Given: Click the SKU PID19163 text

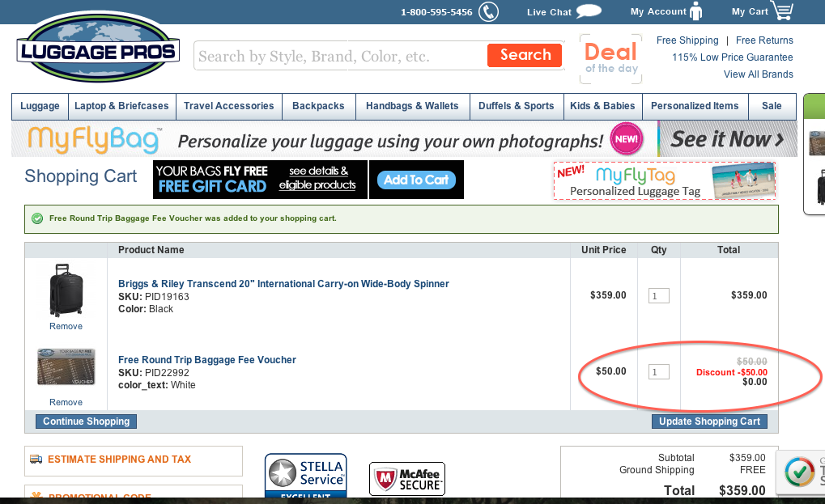Looking at the screenshot, I should [154, 297].
